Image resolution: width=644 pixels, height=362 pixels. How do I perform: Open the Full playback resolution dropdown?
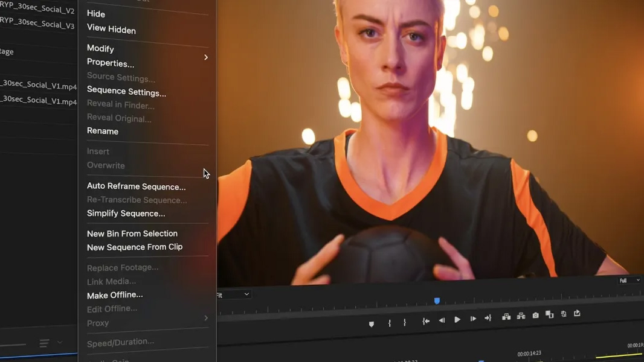(629, 281)
